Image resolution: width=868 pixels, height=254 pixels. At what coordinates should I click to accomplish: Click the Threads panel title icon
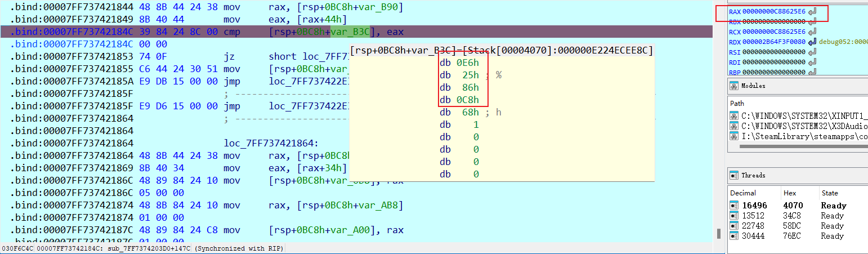[x=734, y=175]
